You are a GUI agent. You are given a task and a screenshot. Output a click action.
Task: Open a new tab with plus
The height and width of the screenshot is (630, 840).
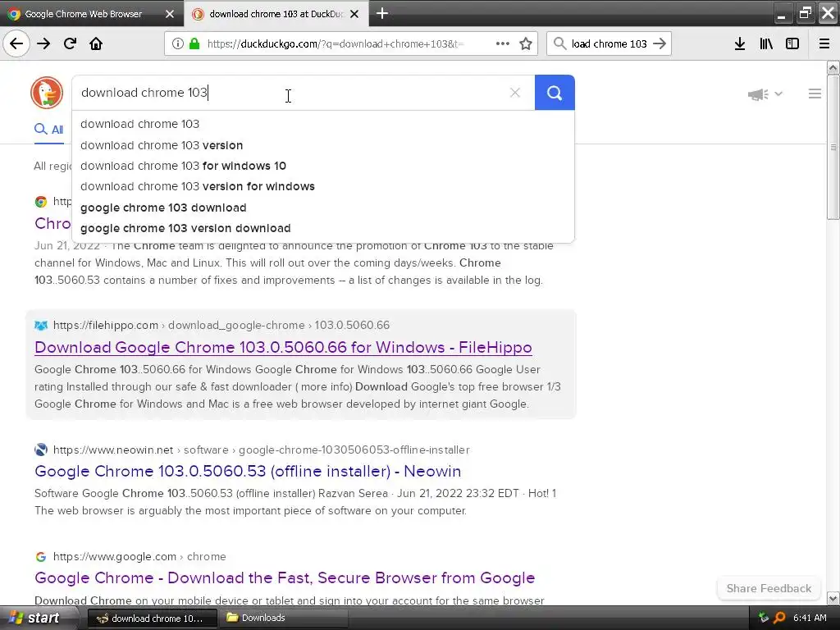coord(382,13)
